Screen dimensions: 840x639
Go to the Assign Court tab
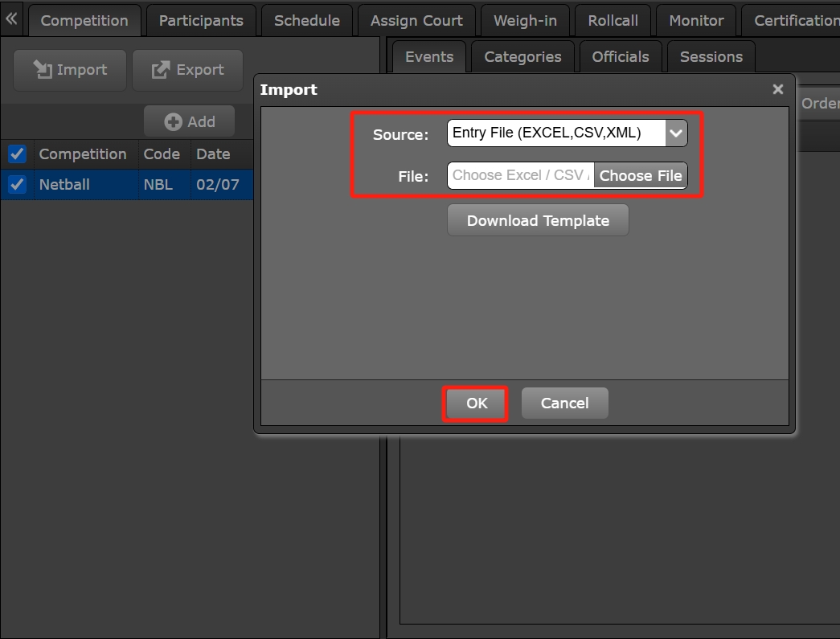416,21
